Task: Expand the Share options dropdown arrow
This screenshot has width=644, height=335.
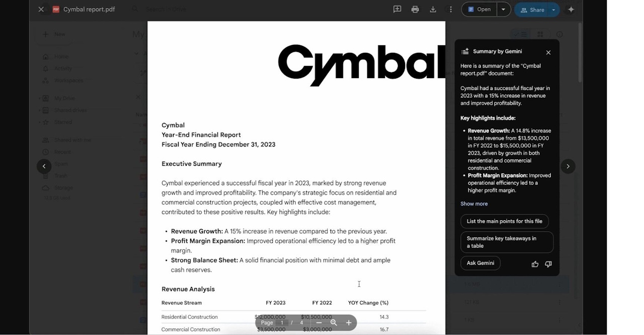Action: click(554, 10)
